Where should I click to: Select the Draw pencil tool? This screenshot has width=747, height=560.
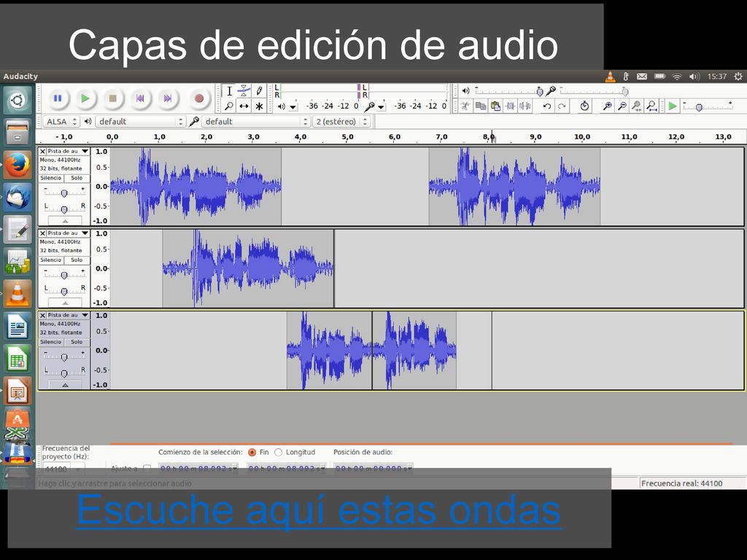click(x=259, y=91)
